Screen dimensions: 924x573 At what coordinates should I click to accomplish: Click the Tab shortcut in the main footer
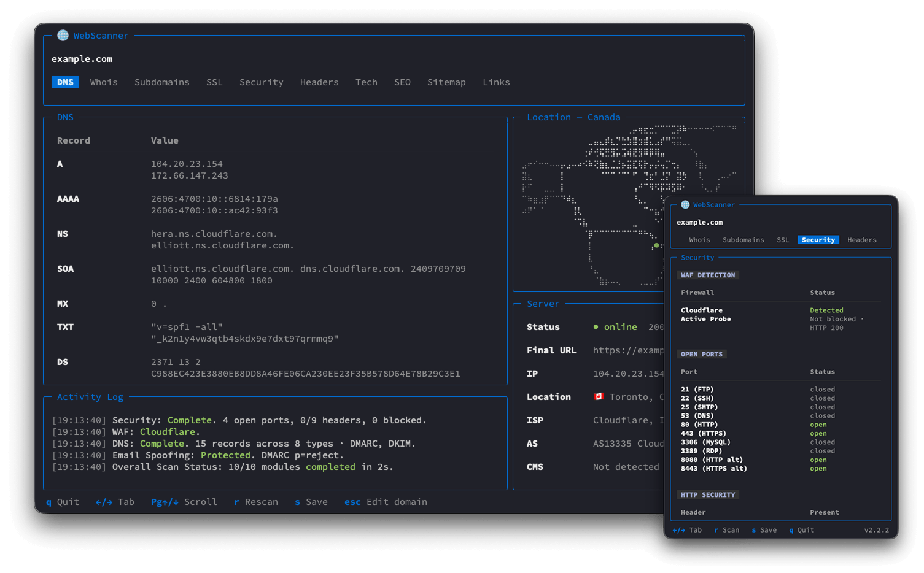pyautogui.click(x=115, y=502)
